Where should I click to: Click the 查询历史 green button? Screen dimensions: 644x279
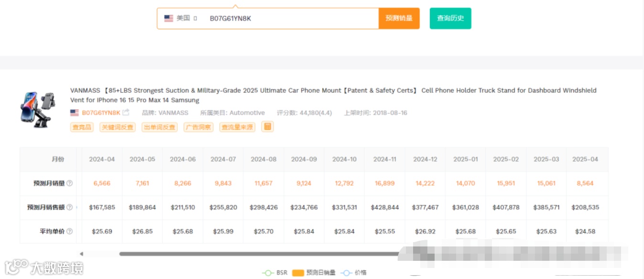coord(450,18)
